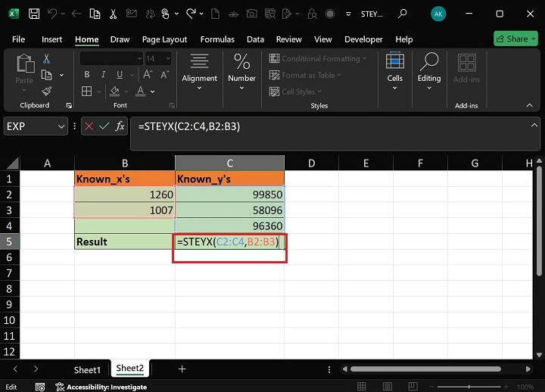Screen dimensions: 545x392
Task: Open the accessibility checker in the status bar
Action: click(x=101, y=387)
